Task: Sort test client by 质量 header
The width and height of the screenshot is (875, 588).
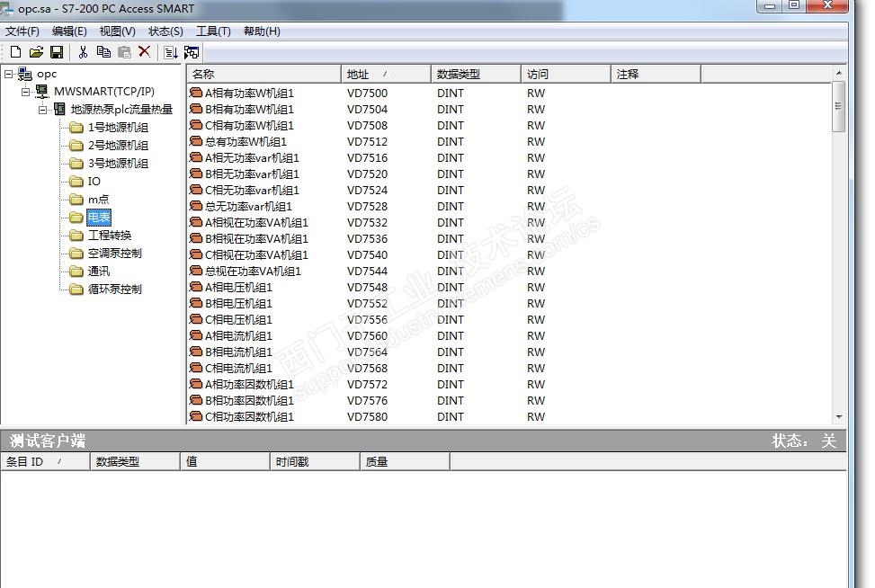Action: [405, 462]
